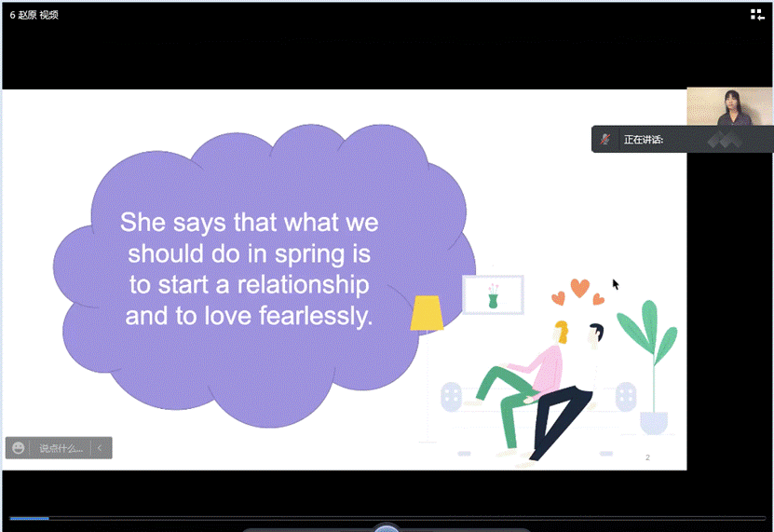Click the grid layout switch icon
774x532 pixels.
coord(757,14)
